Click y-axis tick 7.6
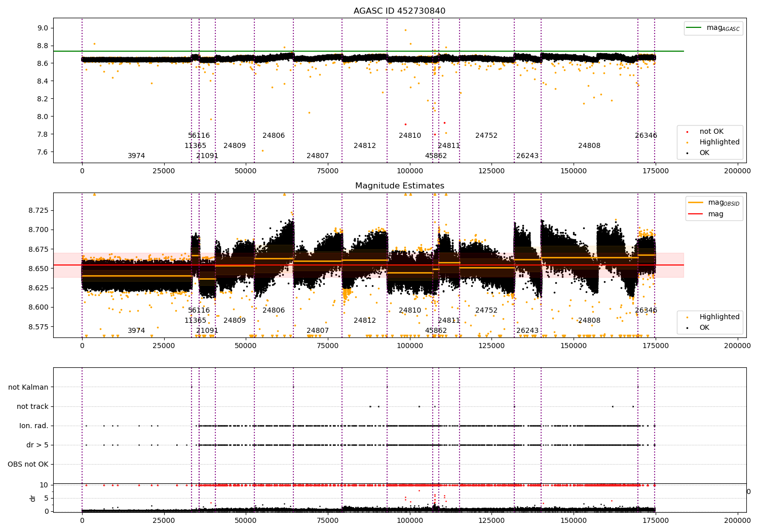Image resolution: width=760 pixels, height=532 pixels. [43, 152]
